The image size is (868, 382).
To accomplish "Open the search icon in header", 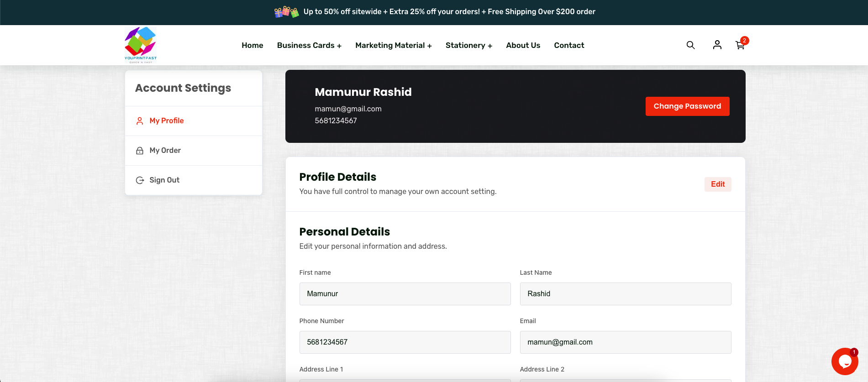I will tap(690, 45).
